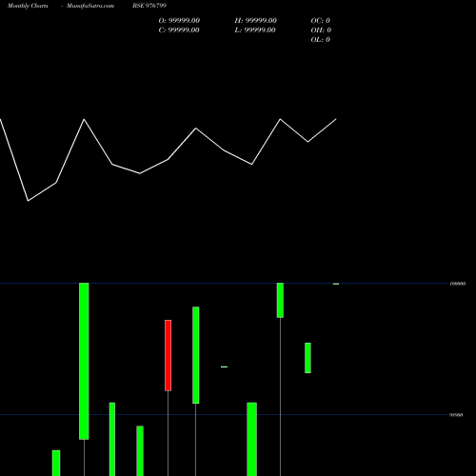The height and width of the screenshot is (476, 476).
Task: Click the only red candlestick
Action: coord(168,355)
